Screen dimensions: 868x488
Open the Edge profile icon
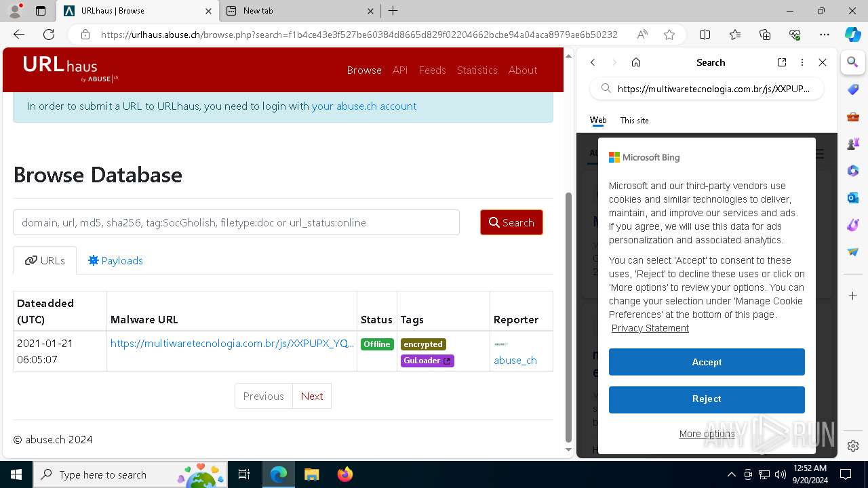click(15, 11)
